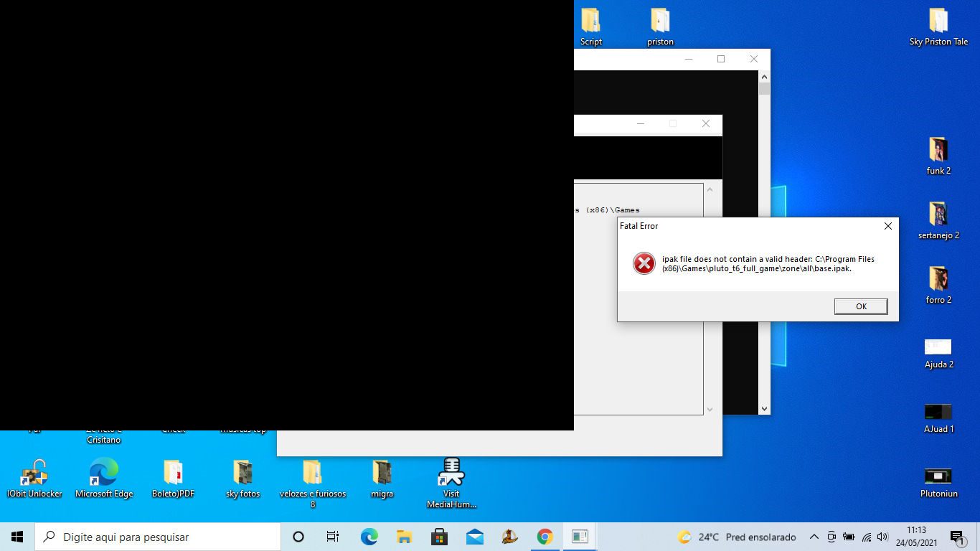Open Task View on the taskbar

coord(333,537)
